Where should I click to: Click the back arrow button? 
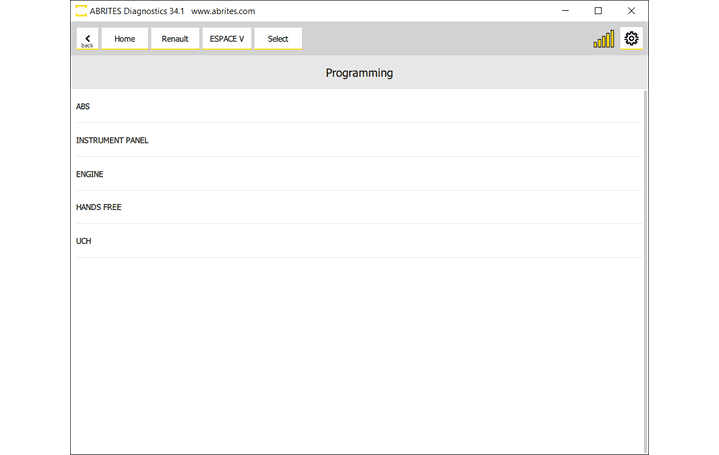point(87,39)
